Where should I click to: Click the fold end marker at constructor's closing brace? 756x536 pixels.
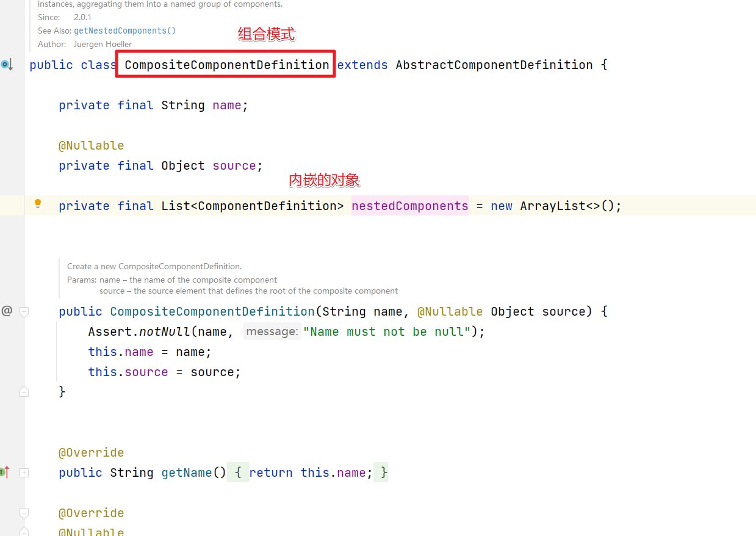24,391
